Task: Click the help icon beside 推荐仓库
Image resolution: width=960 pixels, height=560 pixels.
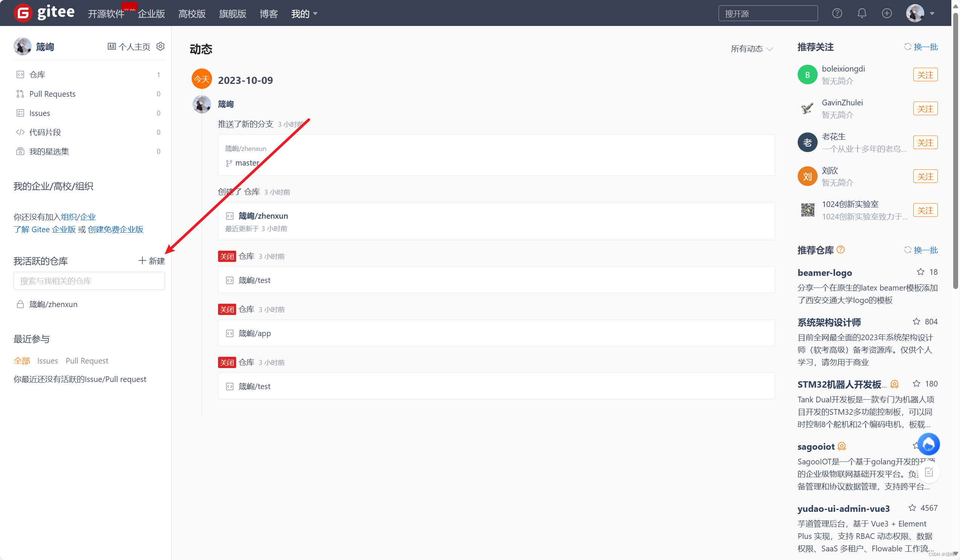Action: [x=841, y=250]
